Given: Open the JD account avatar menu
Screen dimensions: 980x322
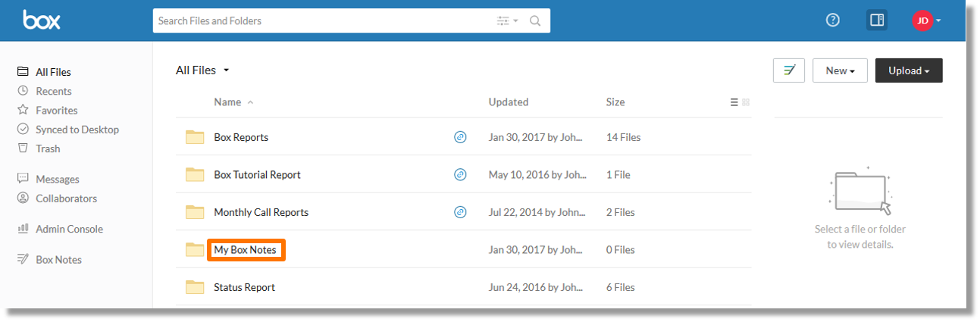Looking at the screenshot, I should tap(926, 20).
